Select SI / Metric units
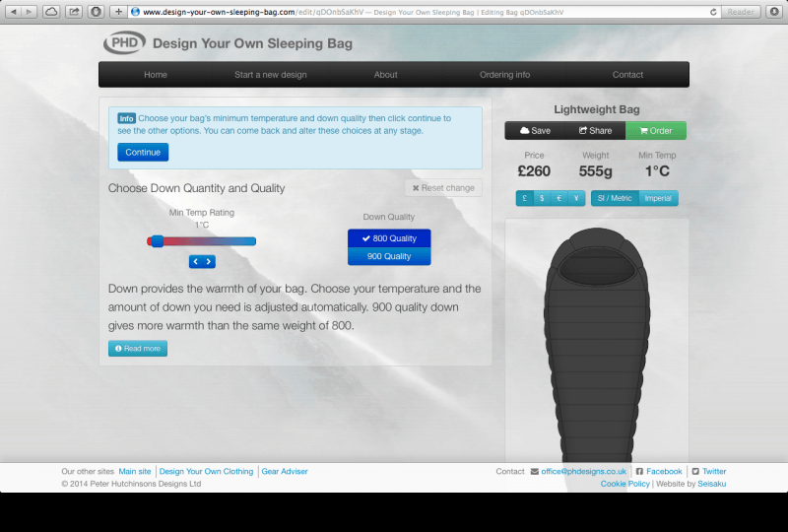This screenshot has height=532, width=788. coord(615,198)
